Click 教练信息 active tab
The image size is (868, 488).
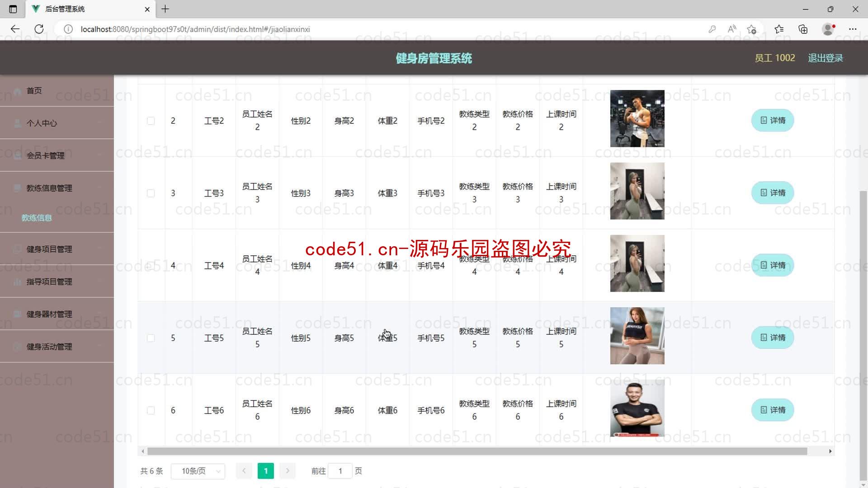tap(36, 217)
